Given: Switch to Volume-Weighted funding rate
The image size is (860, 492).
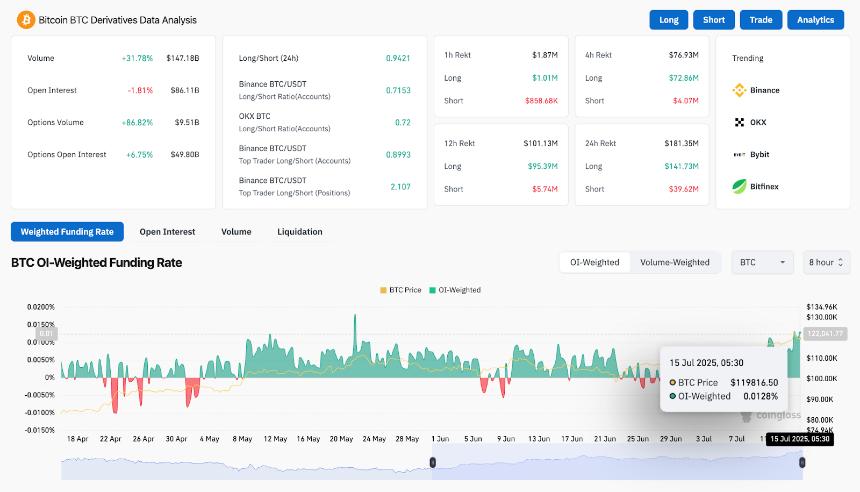Looking at the screenshot, I should (675, 262).
